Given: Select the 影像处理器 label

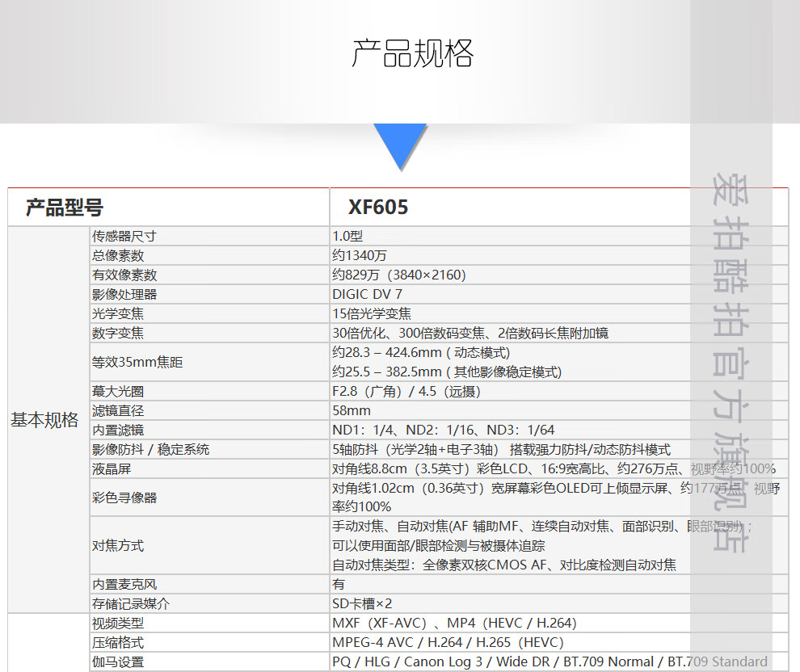Looking at the screenshot, I should [x=124, y=294].
